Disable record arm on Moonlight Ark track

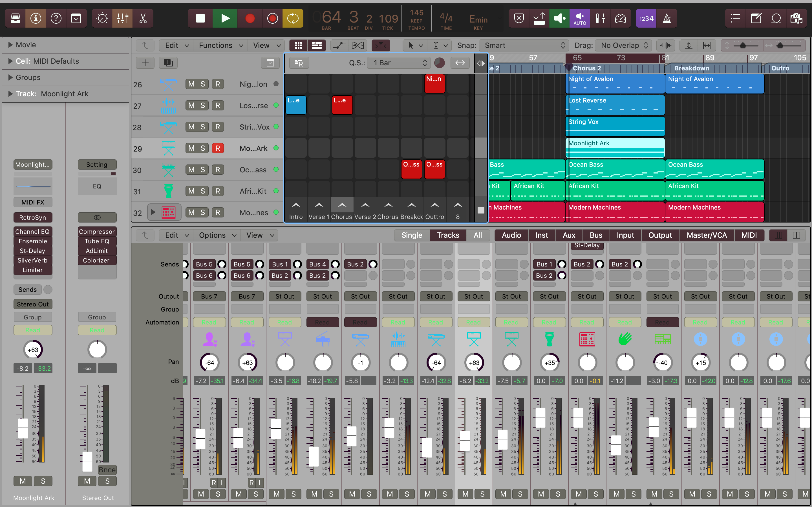point(217,148)
